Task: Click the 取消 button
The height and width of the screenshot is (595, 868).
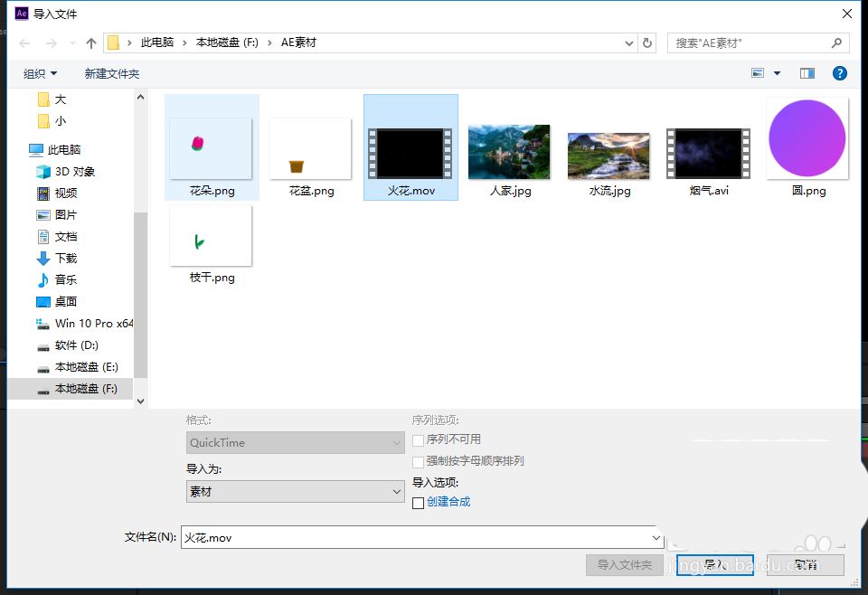Action: pos(806,565)
